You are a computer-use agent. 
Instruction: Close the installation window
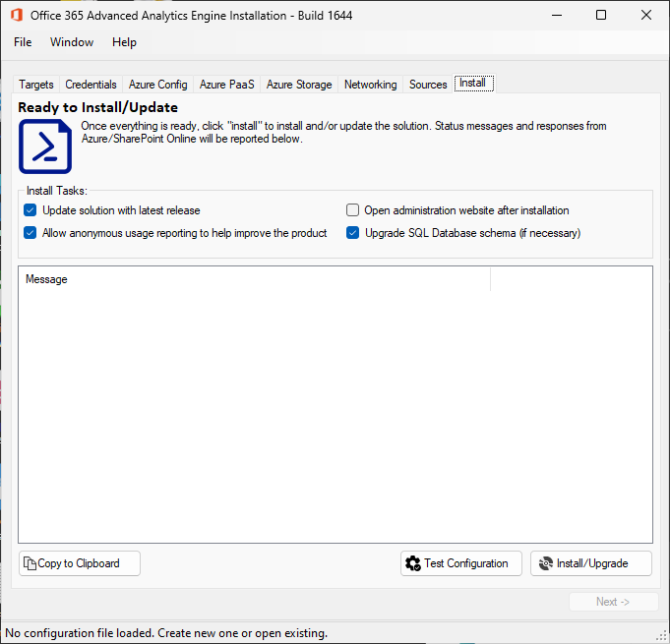click(x=646, y=15)
